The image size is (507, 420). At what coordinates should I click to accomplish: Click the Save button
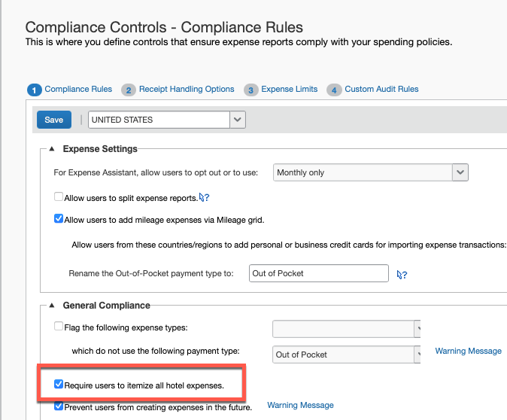coord(54,120)
